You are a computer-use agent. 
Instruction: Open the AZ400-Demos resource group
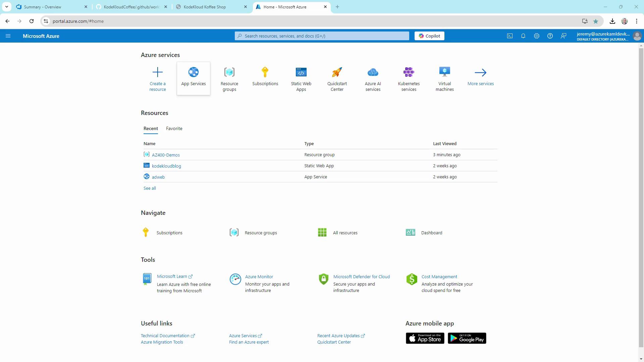[x=166, y=155]
